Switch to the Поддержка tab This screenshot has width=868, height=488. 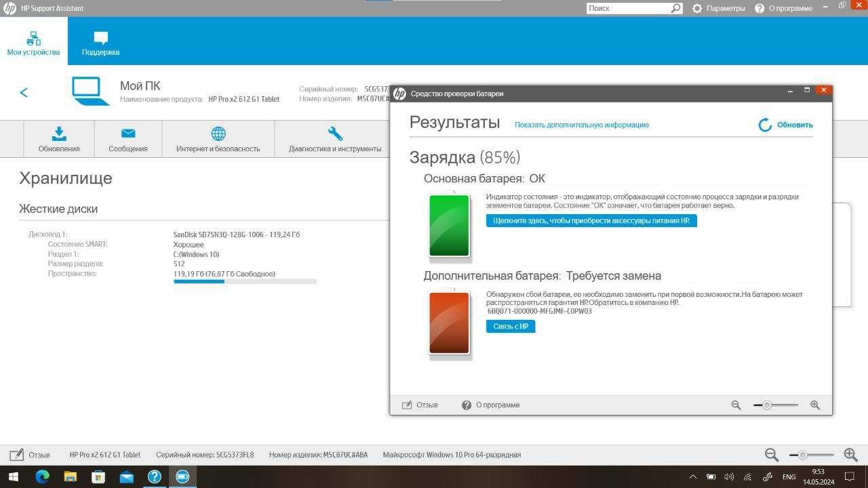tap(100, 43)
